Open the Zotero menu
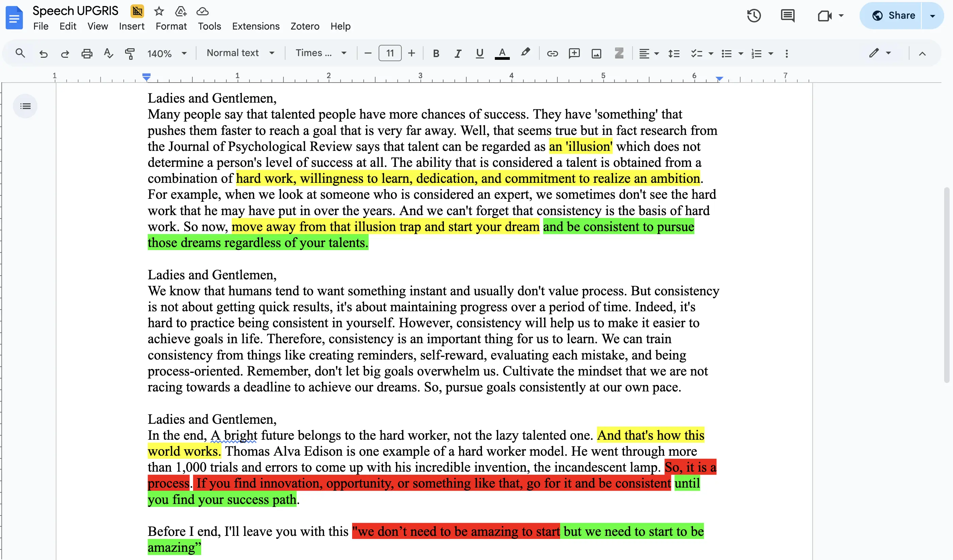Screen dimensions: 953x560 tap(305, 26)
